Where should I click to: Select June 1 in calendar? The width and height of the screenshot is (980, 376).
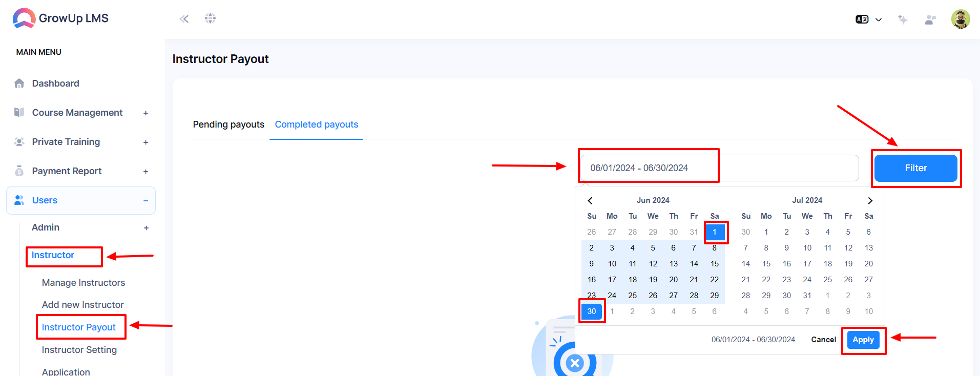point(715,232)
